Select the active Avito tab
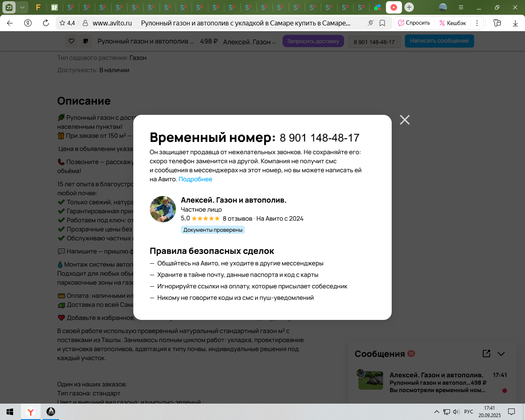The height and width of the screenshot is (420, 525). (394, 7)
